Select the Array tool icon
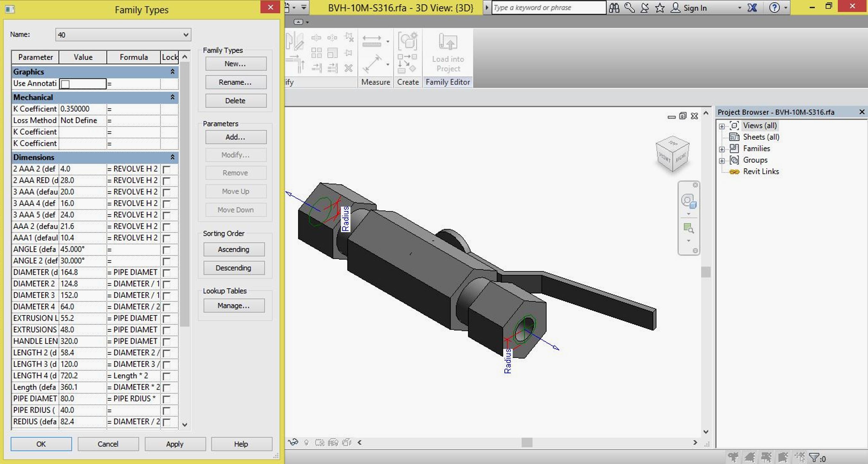The width and height of the screenshot is (868, 464). (316, 53)
